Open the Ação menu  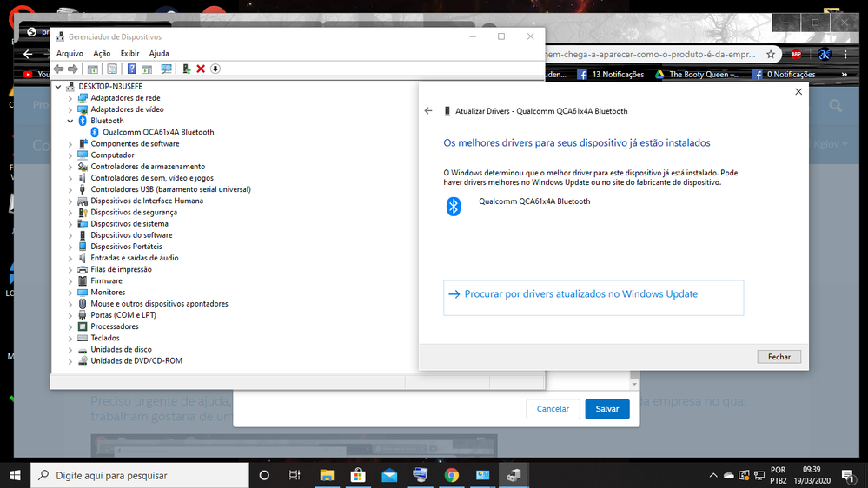pyautogui.click(x=102, y=53)
